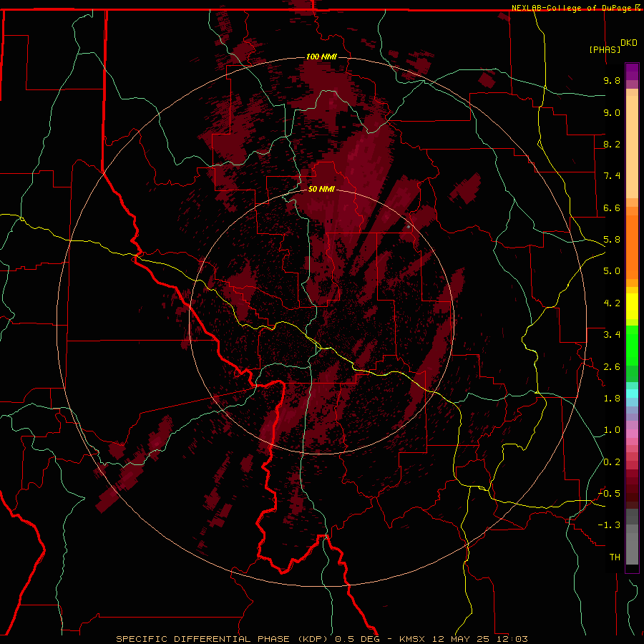Click the 3.4 value on the color scale
The image size is (644, 644).
(612, 335)
